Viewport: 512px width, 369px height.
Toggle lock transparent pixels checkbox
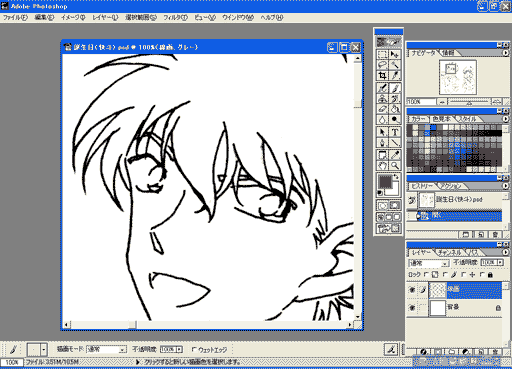(426, 275)
